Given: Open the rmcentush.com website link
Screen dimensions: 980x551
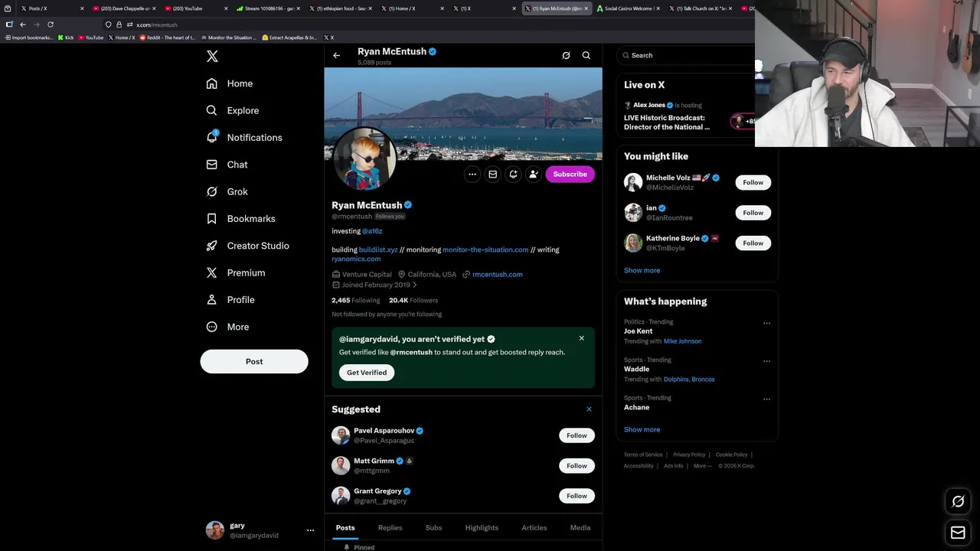Looking at the screenshot, I should click(498, 274).
